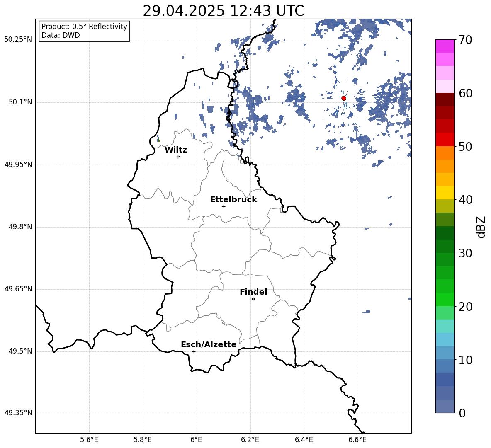Click the Esch/Alzette station cross marker
Viewport: 491px width, 448px height.
194,351
